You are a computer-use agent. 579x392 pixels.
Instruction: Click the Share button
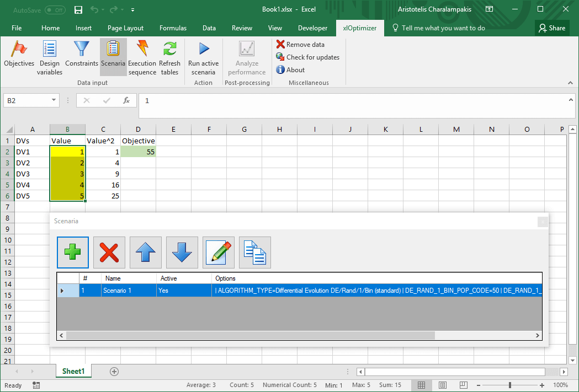[551, 28]
